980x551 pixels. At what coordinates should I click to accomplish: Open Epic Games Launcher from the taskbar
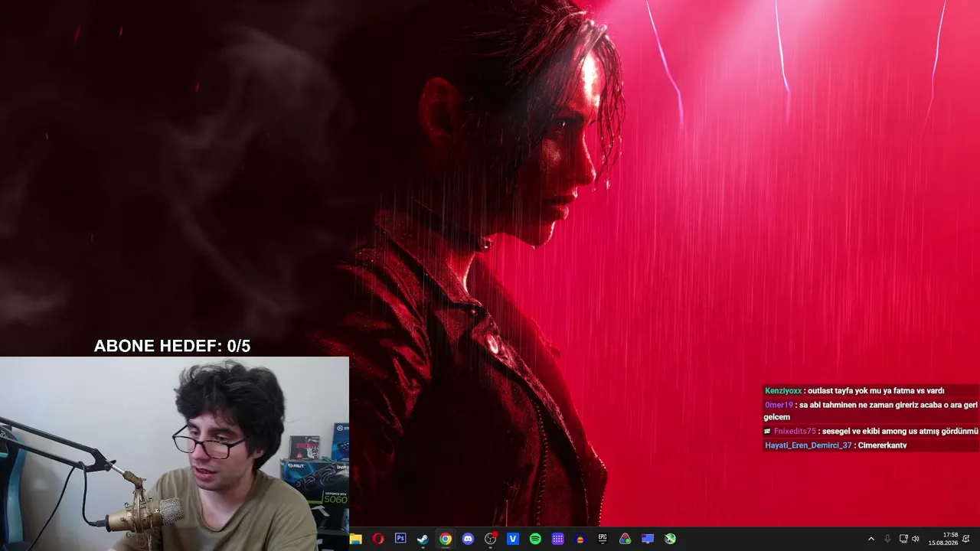tap(603, 539)
